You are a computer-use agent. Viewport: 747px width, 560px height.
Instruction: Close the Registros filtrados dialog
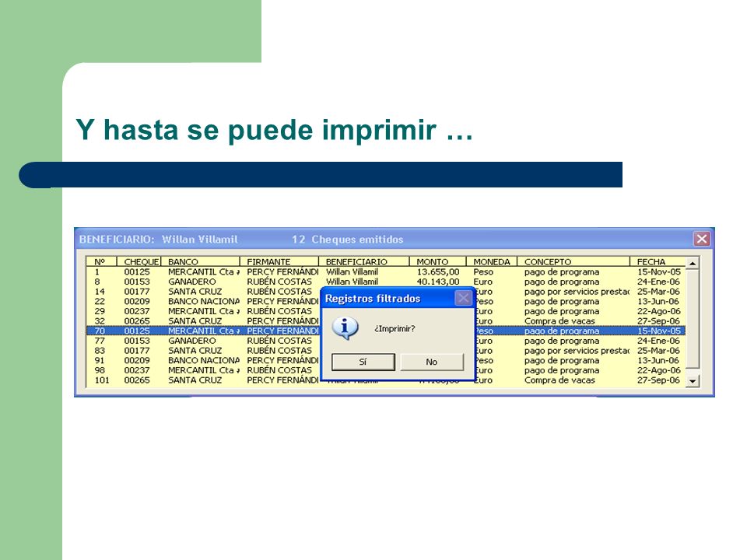click(x=463, y=299)
